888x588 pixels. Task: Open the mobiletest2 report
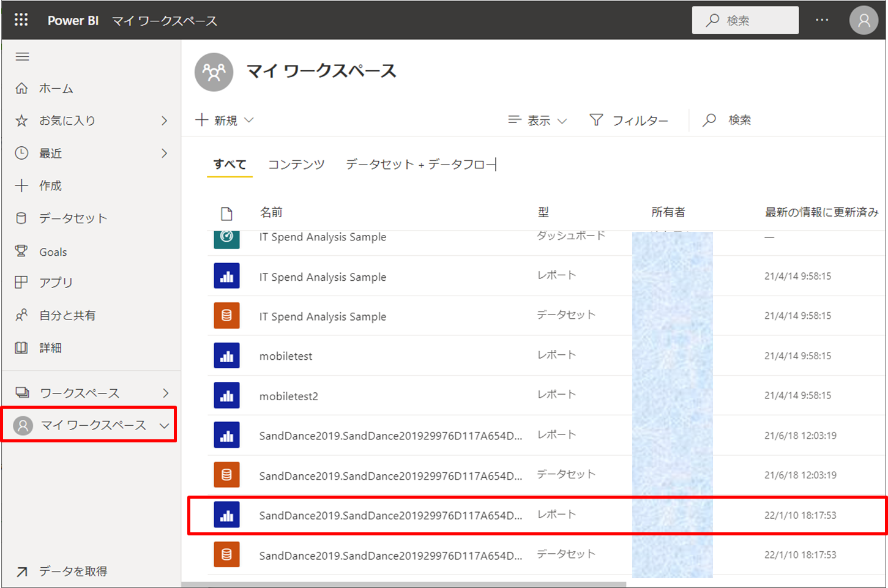[289, 396]
